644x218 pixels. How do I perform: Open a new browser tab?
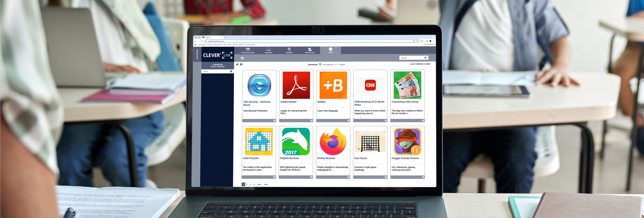coord(225,37)
